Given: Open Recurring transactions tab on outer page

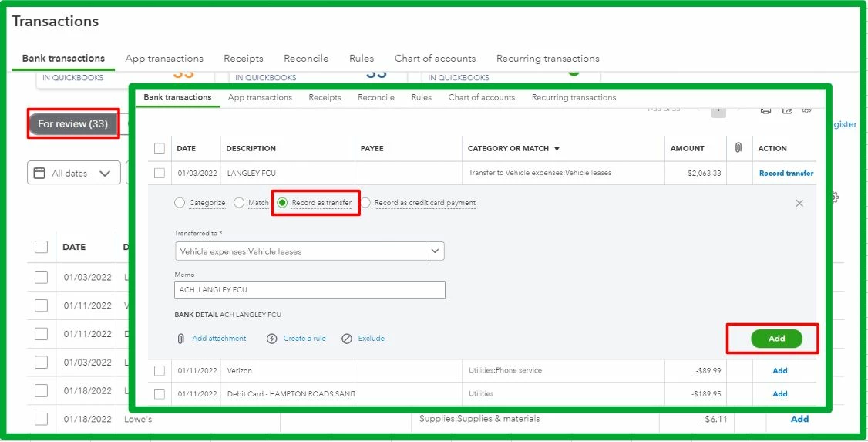Looking at the screenshot, I should [x=548, y=58].
